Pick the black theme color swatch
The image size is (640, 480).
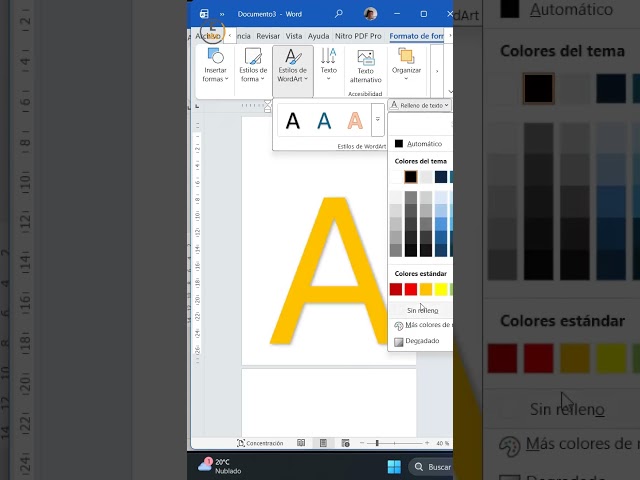tap(411, 177)
